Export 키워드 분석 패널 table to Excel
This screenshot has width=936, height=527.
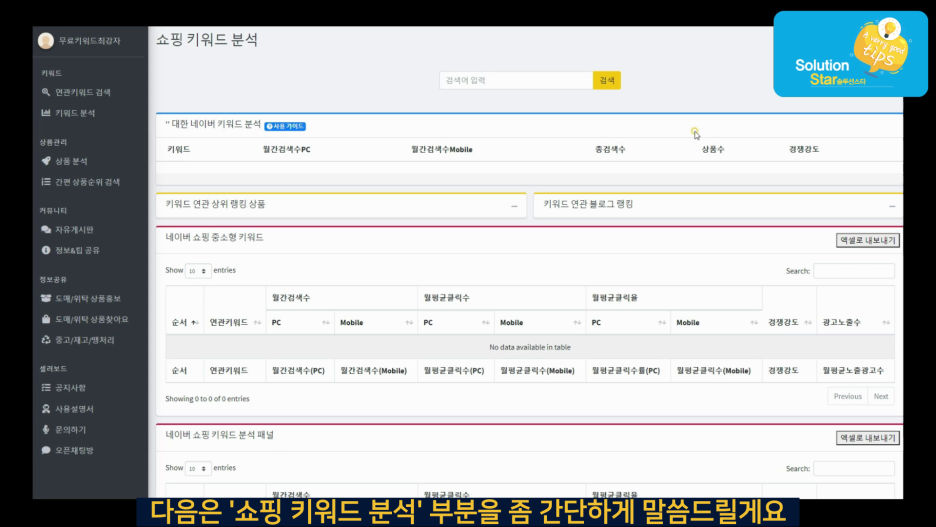click(867, 438)
